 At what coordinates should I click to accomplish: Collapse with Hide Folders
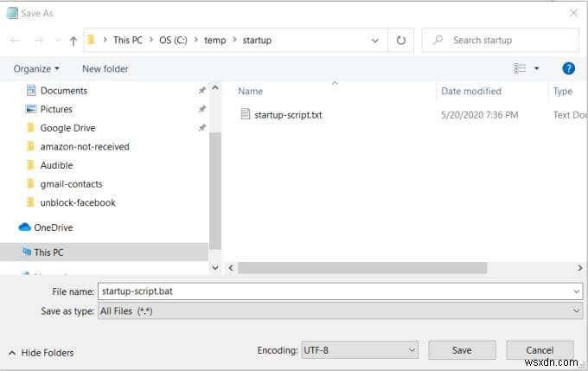[x=41, y=353]
